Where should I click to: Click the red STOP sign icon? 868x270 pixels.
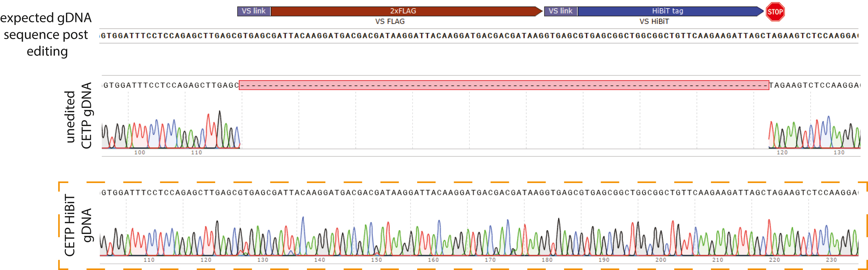[x=775, y=12]
